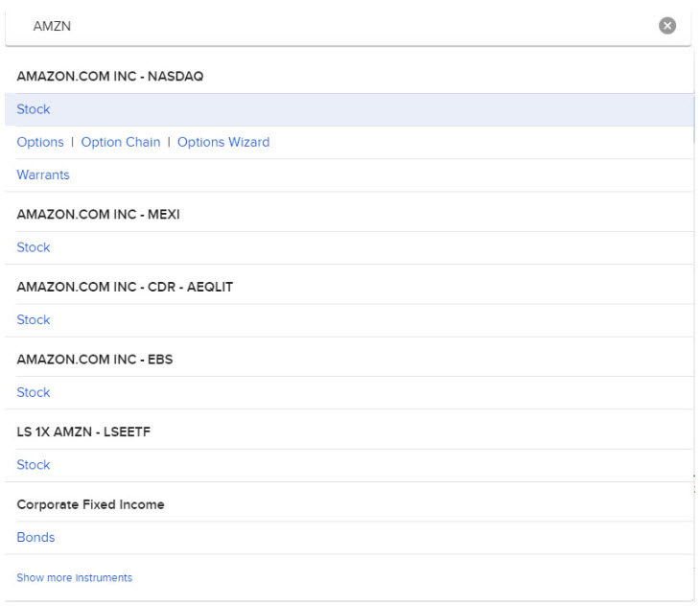The width and height of the screenshot is (700, 606).
Task: Clear the AMZN search with the X icon
Action: [x=667, y=26]
